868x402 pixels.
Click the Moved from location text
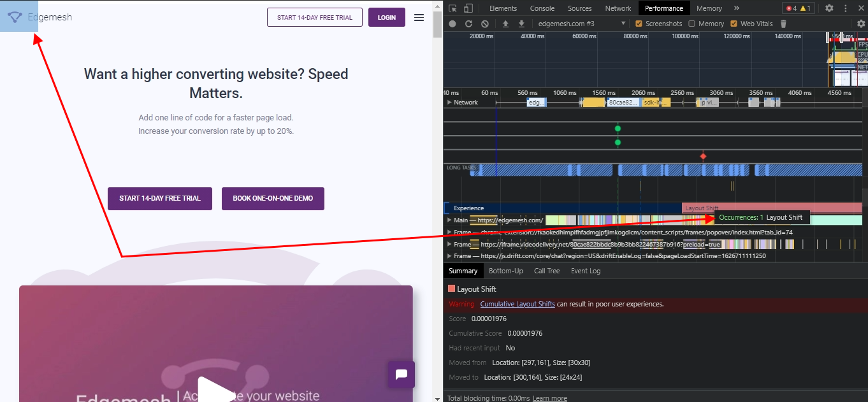tap(541, 363)
